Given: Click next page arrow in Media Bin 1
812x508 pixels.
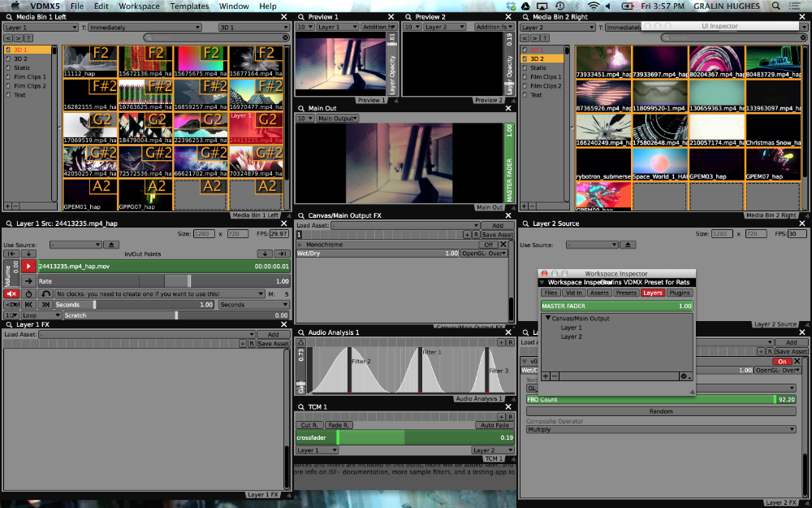Looking at the screenshot, I should [x=18, y=38].
